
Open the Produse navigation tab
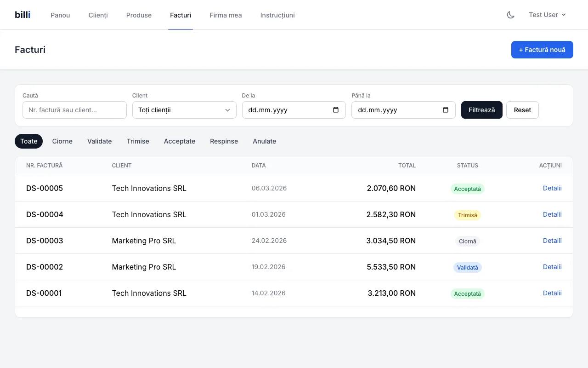(x=139, y=15)
